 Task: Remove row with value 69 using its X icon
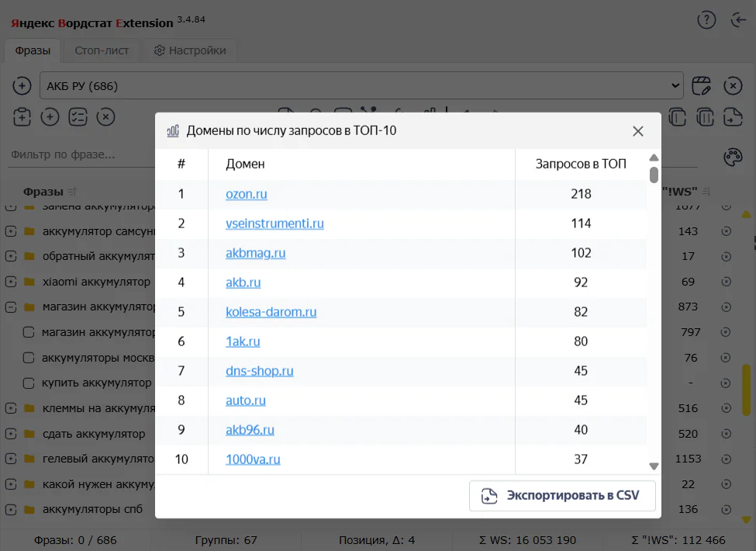click(726, 281)
